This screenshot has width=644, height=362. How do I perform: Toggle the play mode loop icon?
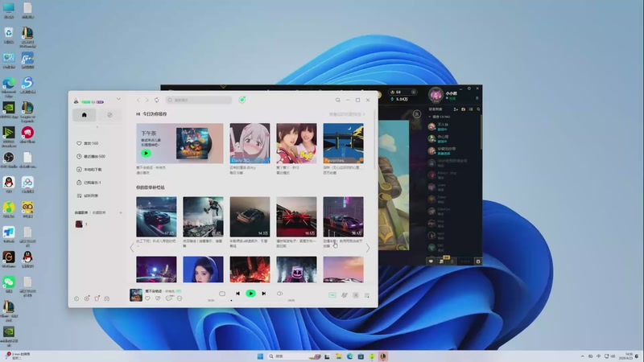click(222, 294)
